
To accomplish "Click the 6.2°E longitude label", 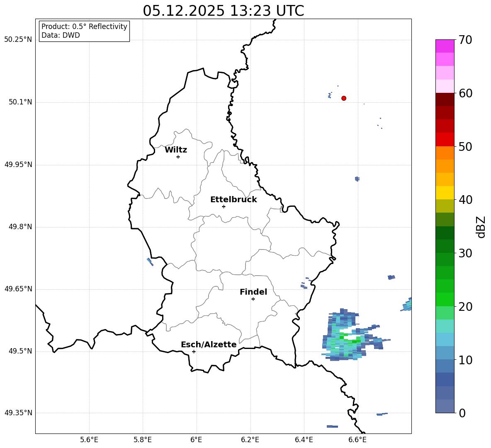I will coord(250,440).
